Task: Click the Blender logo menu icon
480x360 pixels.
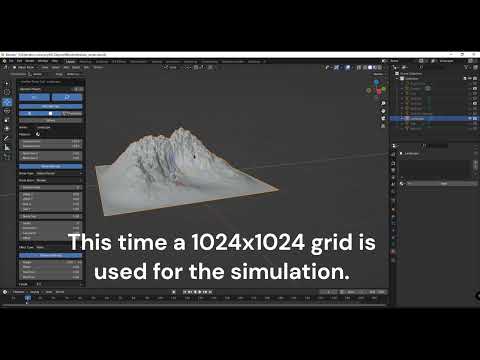Action: pos(4,61)
